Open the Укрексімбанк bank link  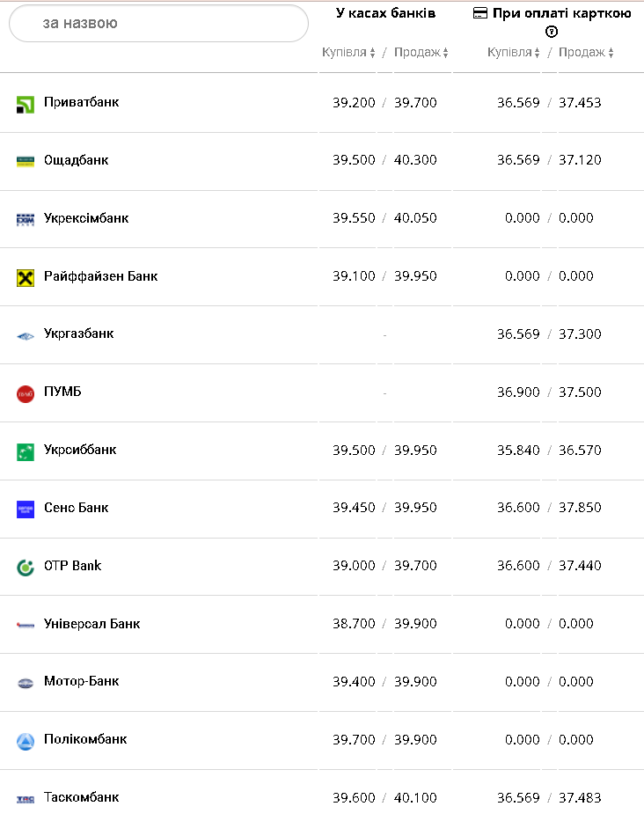click(x=86, y=218)
